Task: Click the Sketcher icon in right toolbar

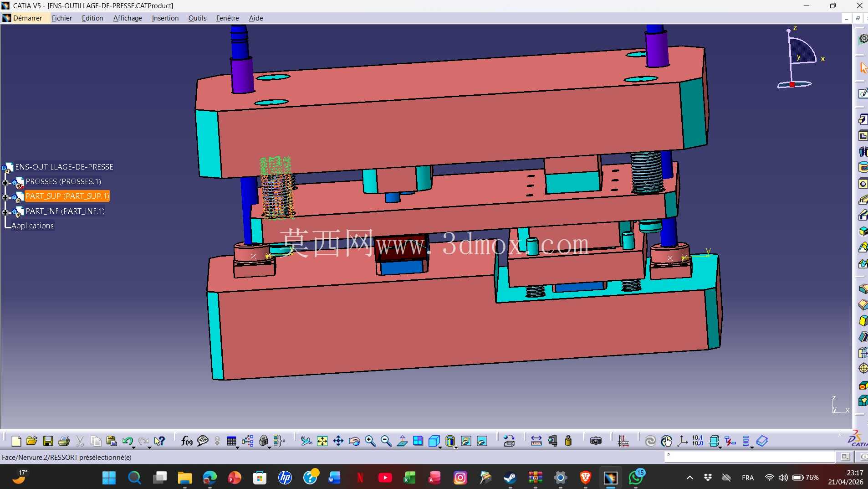Action: coord(863,93)
